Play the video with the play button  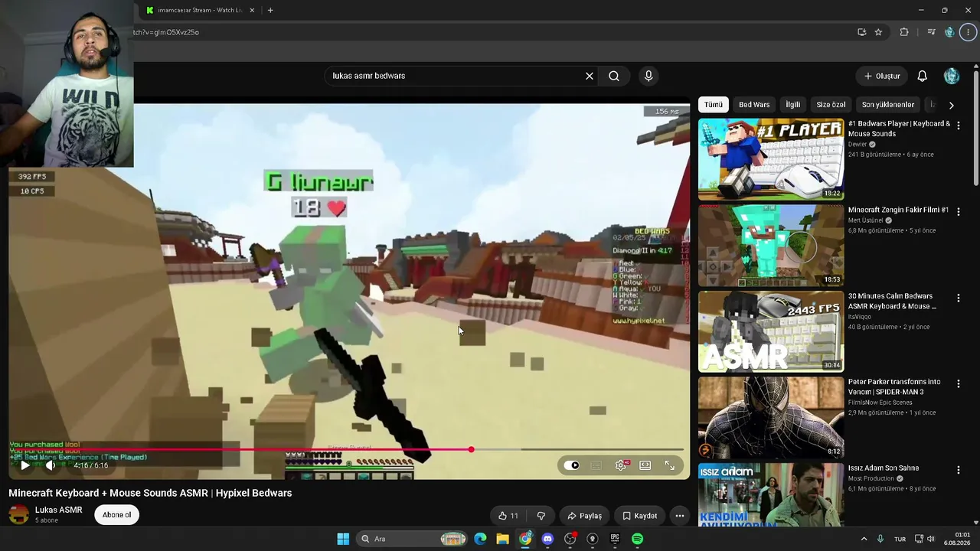(x=25, y=465)
